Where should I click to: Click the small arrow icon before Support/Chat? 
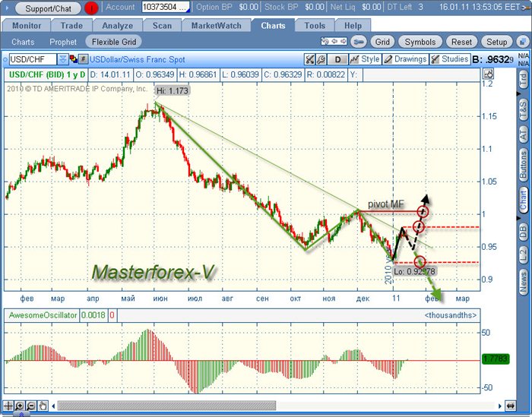(x=7, y=8)
